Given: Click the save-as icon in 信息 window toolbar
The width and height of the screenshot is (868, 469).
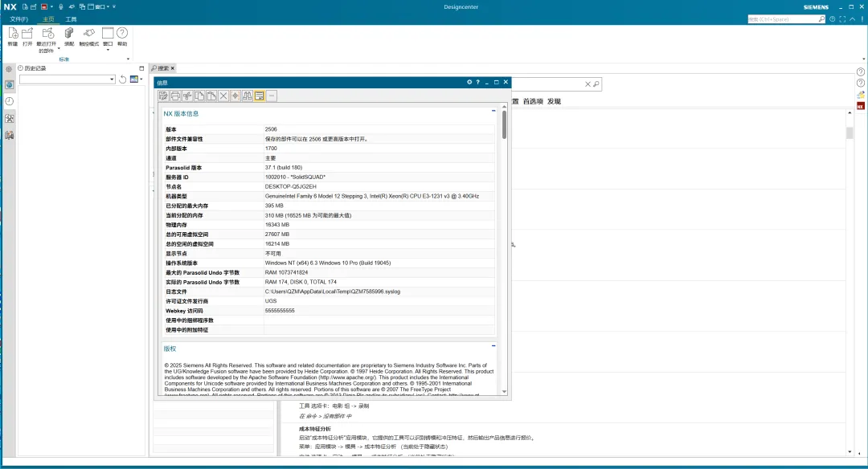Looking at the screenshot, I should pos(163,96).
